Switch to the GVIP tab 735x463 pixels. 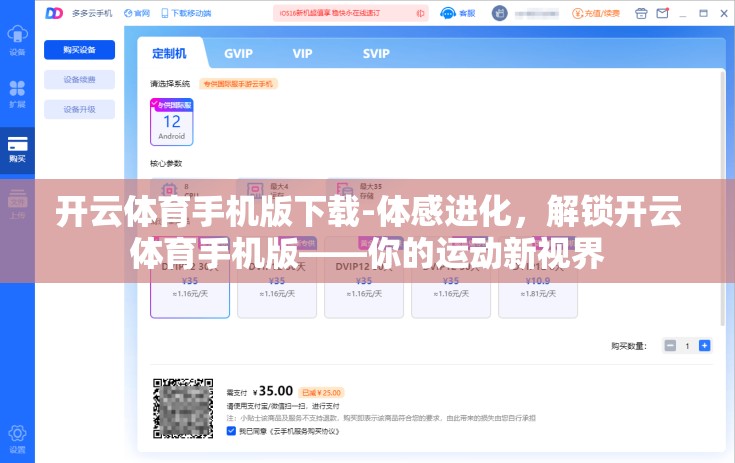click(x=238, y=53)
